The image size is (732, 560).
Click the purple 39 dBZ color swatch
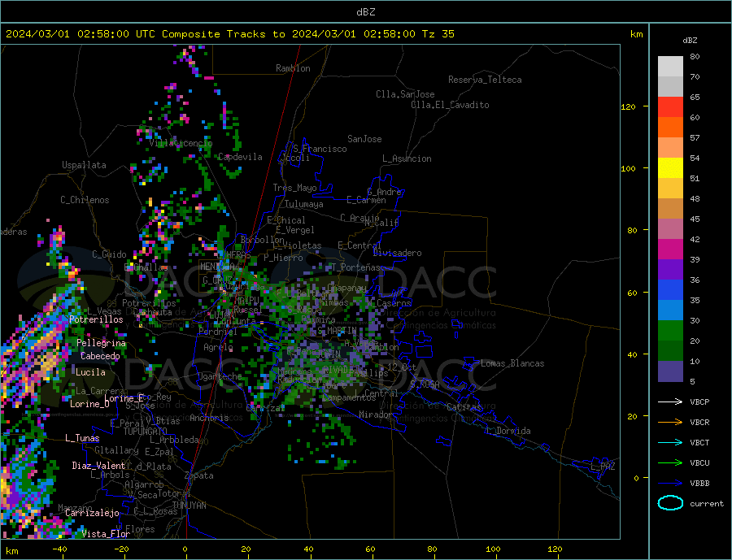pos(670,270)
